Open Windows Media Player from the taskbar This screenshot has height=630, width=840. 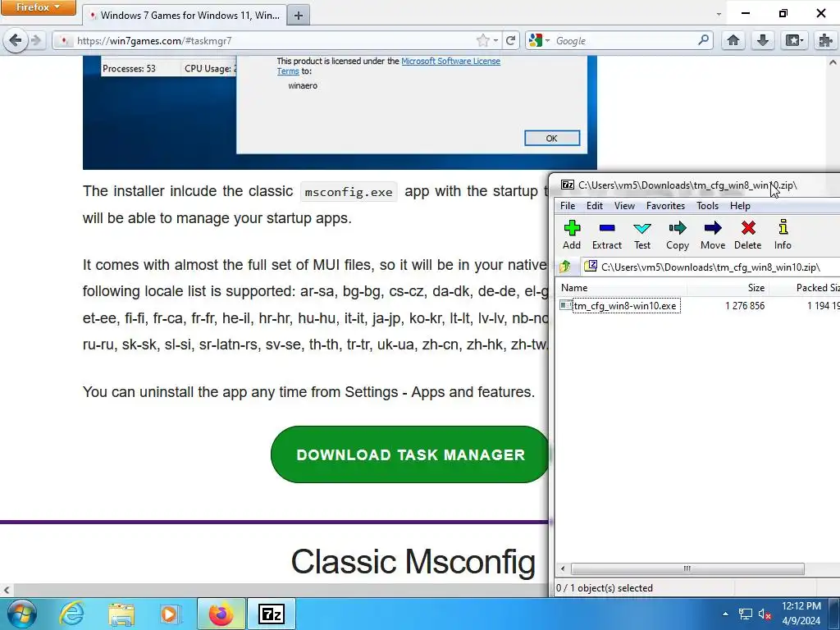click(x=170, y=614)
